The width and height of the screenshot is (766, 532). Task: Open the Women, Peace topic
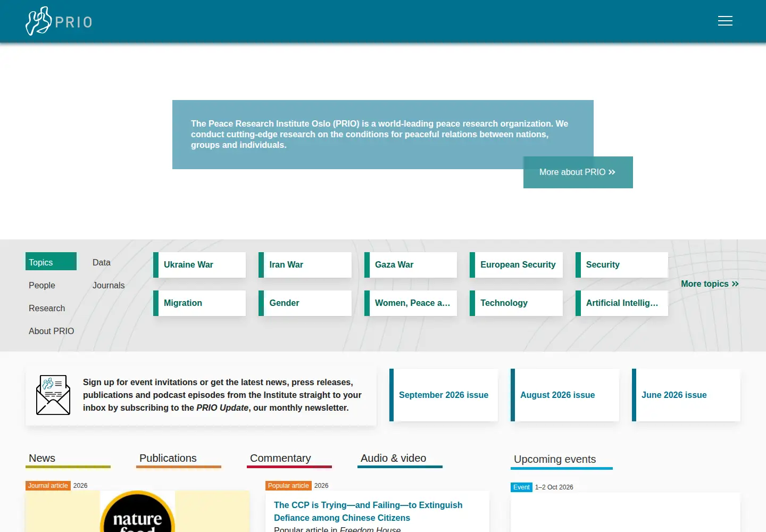click(x=411, y=303)
